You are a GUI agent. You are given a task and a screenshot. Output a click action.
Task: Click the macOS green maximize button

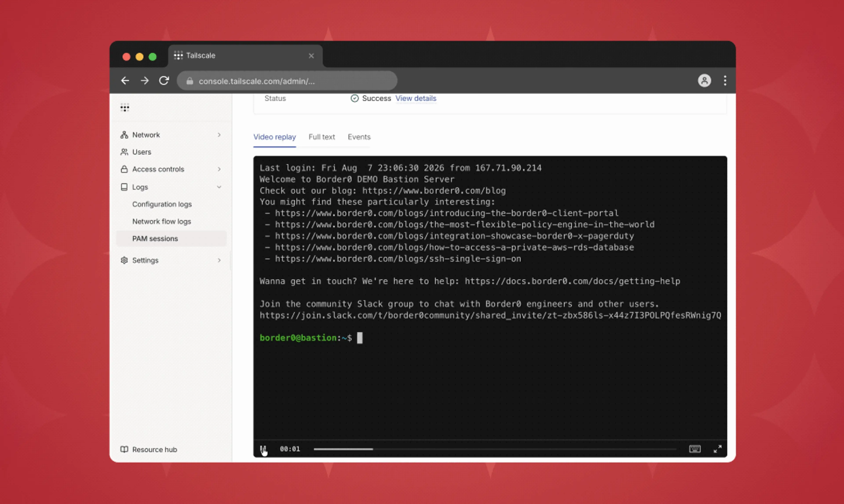click(x=153, y=57)
